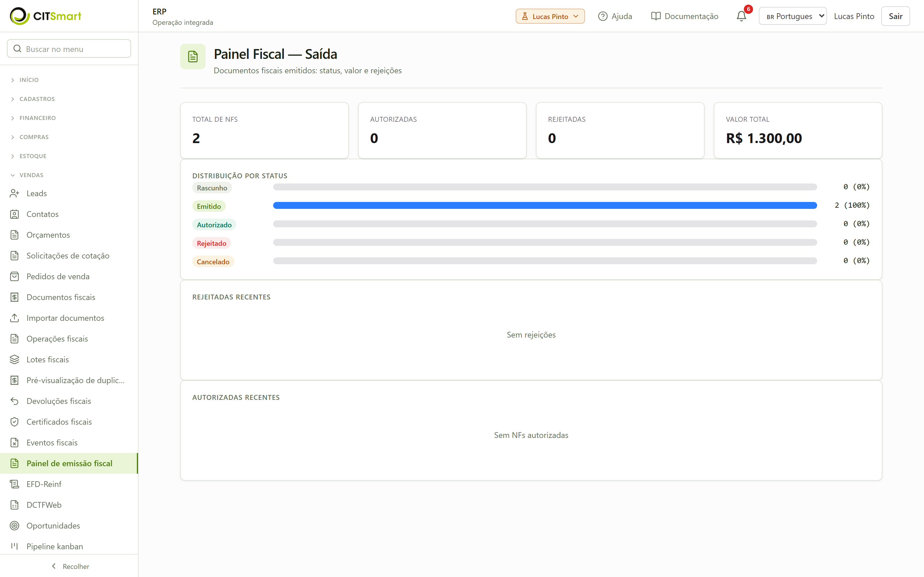Click the Leads person-plus icon
Image resolution: width=924 pixels, height=577 pixels.
click(14, 194)
